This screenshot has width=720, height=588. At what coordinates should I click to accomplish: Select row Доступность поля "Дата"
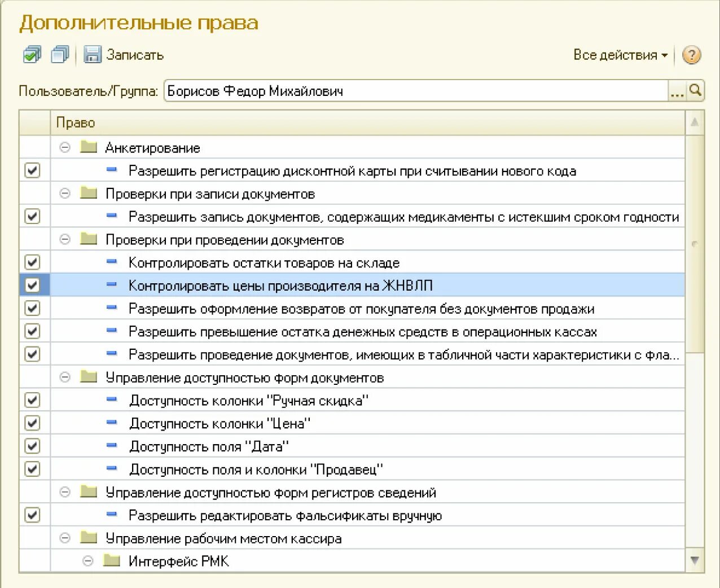click(209, 446)
